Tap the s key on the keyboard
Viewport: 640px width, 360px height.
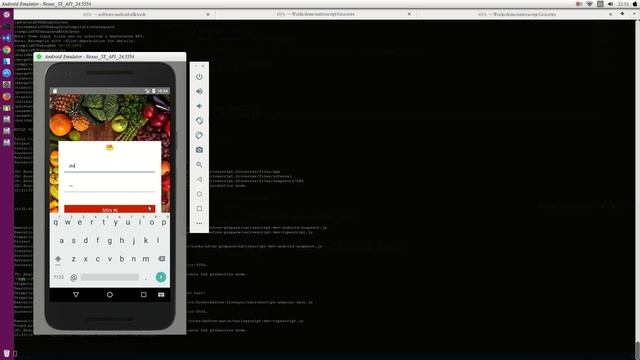[73, 240]
